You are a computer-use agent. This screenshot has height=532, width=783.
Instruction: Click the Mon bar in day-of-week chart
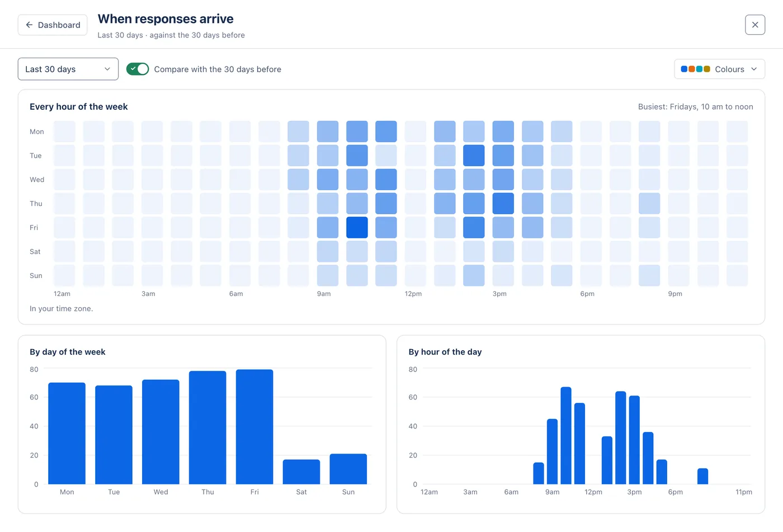67,434
